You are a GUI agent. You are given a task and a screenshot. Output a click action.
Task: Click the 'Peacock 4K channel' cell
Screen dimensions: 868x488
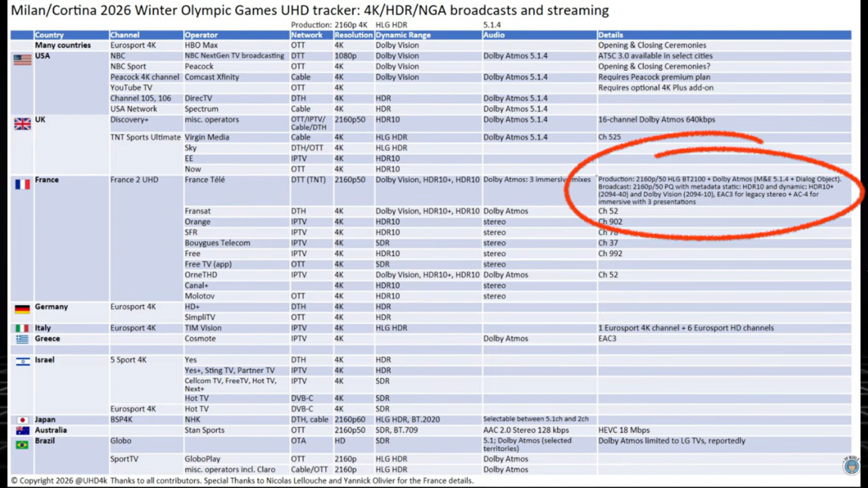(144, 77)
